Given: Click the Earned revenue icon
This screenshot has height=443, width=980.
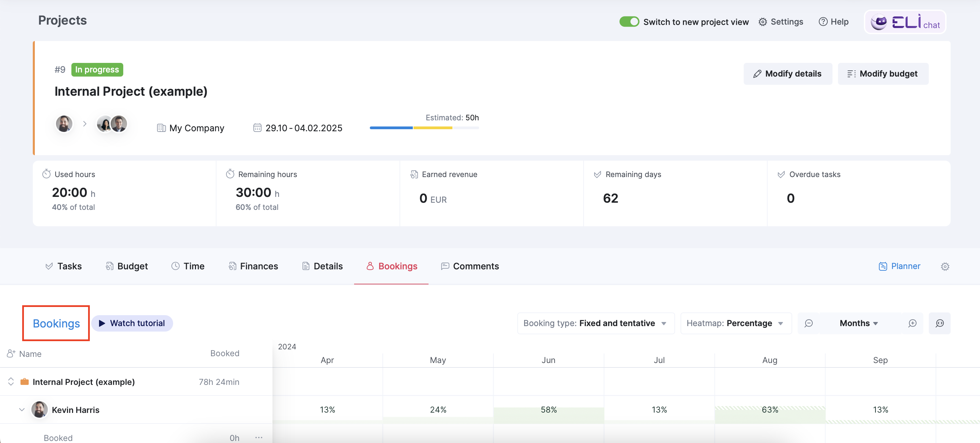Looking at the screenshot, I should (x=414, y=174).
